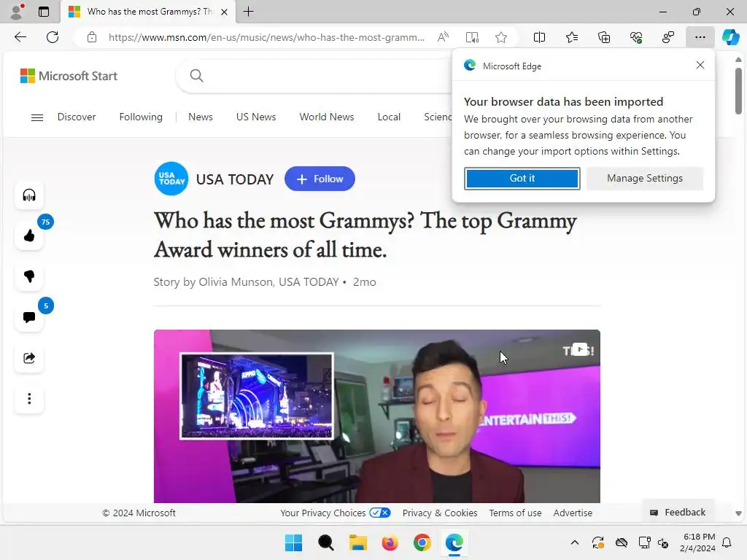This screenshot has width=747, height=560.
Task: Open Privacy & Cookies link
Action: 440,513
